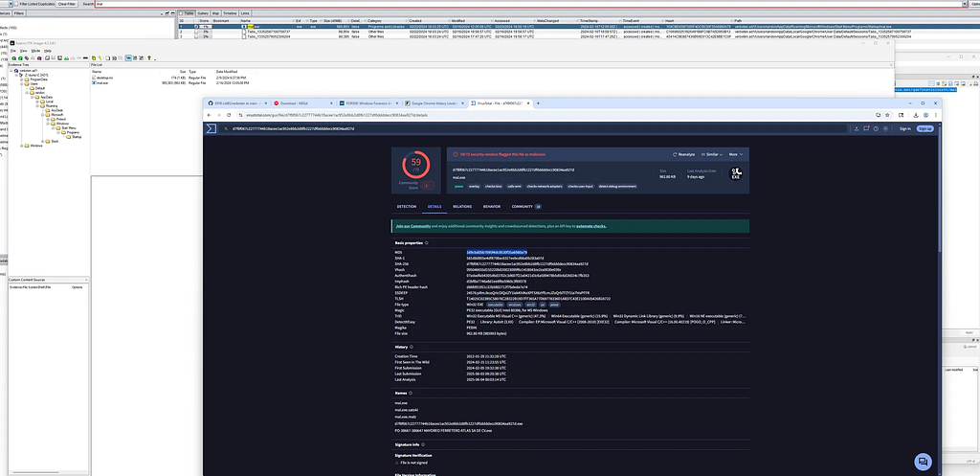
Task: Select the AnyDesk folder in Evidence Tree
Action: [56, 110]
